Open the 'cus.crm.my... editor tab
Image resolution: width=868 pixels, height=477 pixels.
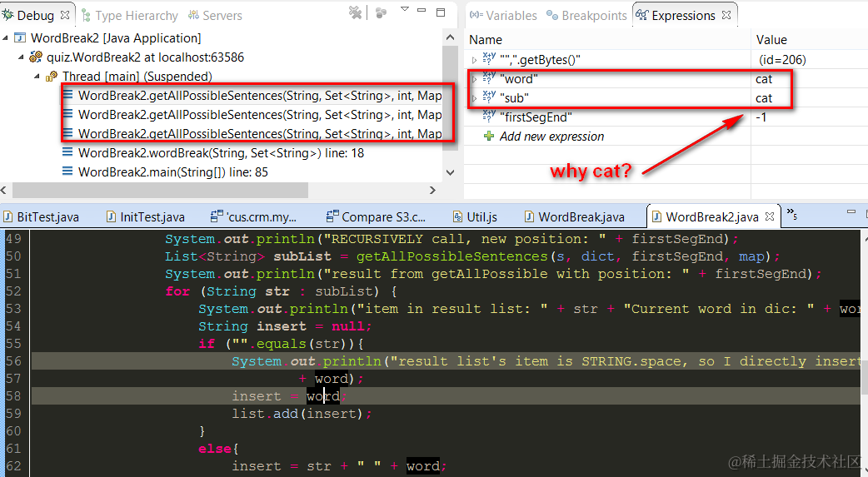point(253,217)
